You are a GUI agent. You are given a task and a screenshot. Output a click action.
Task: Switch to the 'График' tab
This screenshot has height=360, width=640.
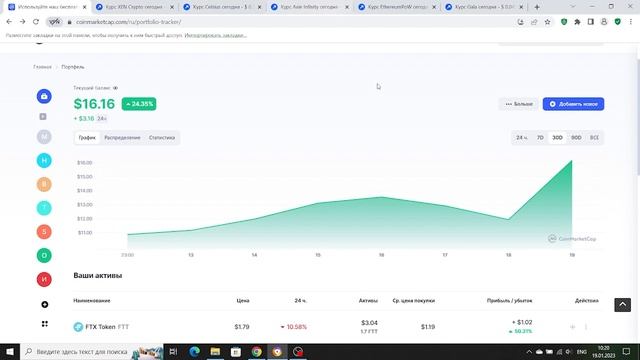(x=87, y=138)
